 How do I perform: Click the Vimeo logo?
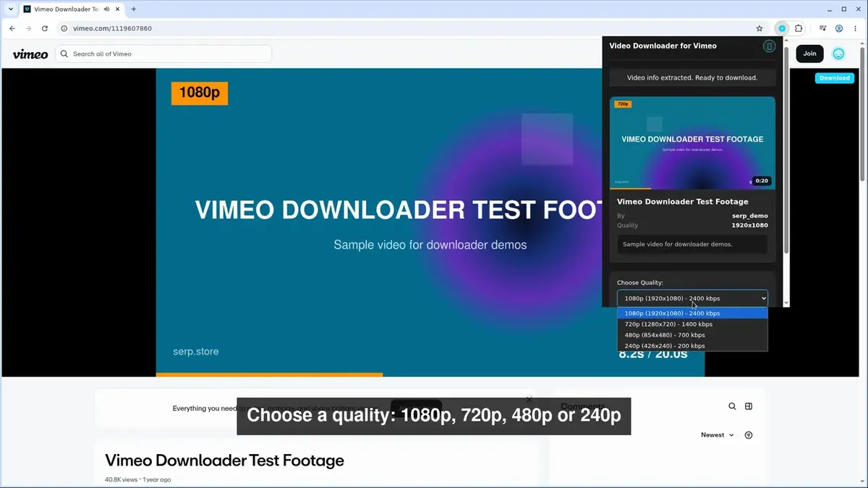(x=30, y=54)
